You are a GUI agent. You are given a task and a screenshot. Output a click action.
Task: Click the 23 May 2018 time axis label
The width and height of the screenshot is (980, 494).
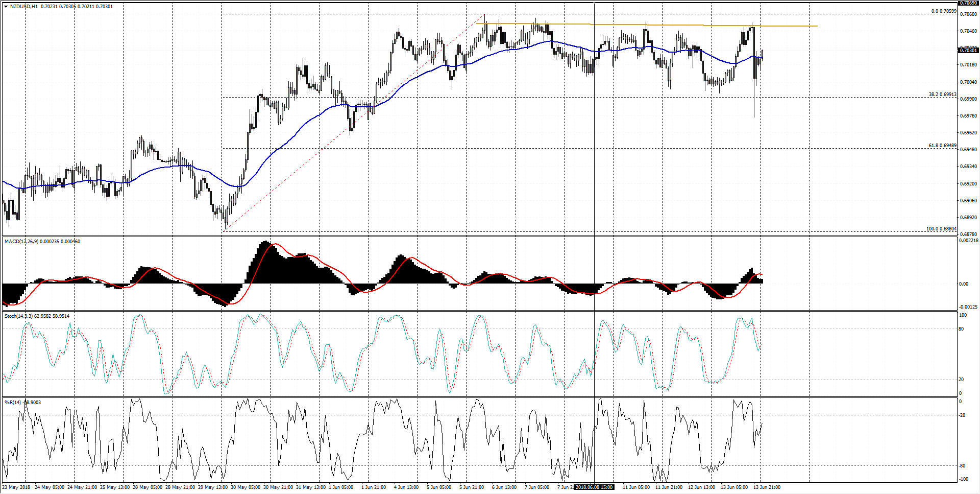tap(16, 487)
